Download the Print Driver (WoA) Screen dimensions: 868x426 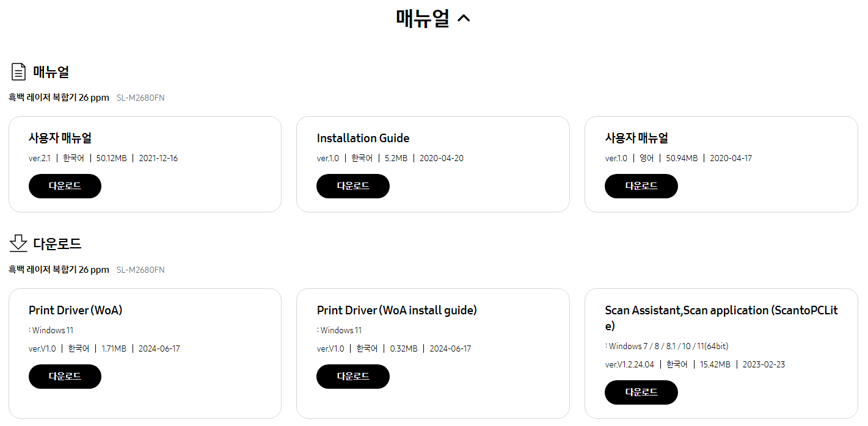65,376
